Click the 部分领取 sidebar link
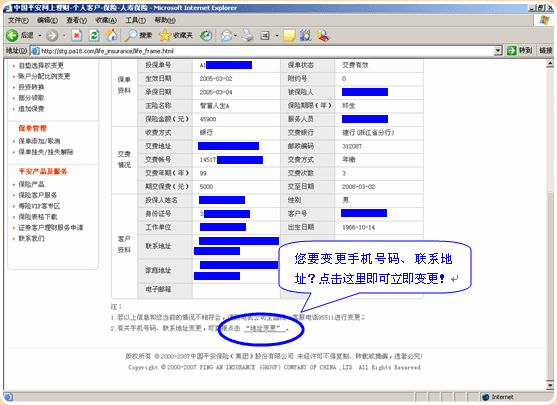The height and width of the screenshot is (405, 557). point(31,98)
